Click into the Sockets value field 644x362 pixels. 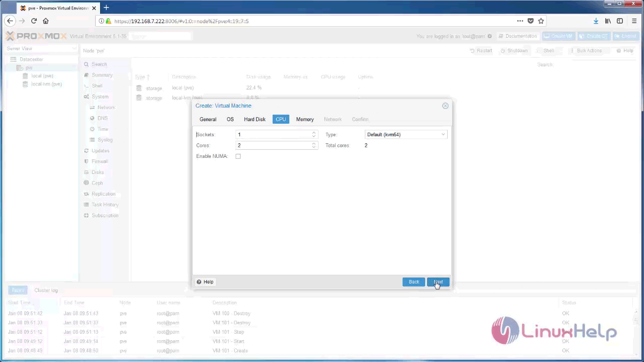click(x=273, y=135)
